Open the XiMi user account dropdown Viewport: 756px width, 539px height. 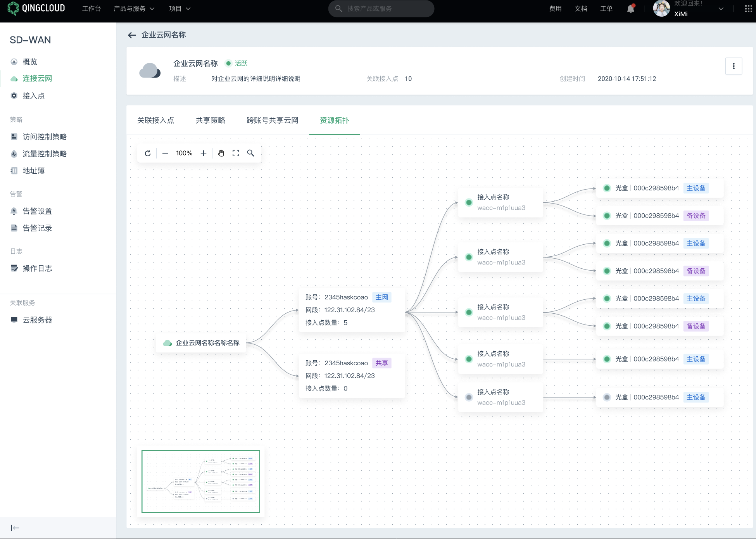pyautogui.click(x=721, y=9)
